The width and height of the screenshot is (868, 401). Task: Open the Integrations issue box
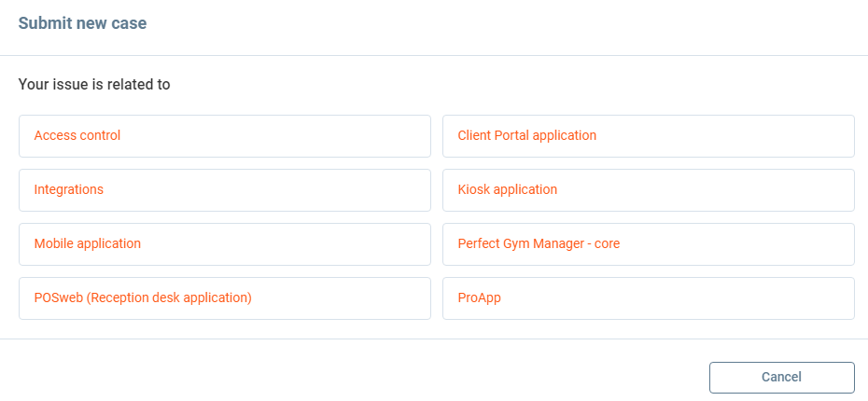point(224,190)
